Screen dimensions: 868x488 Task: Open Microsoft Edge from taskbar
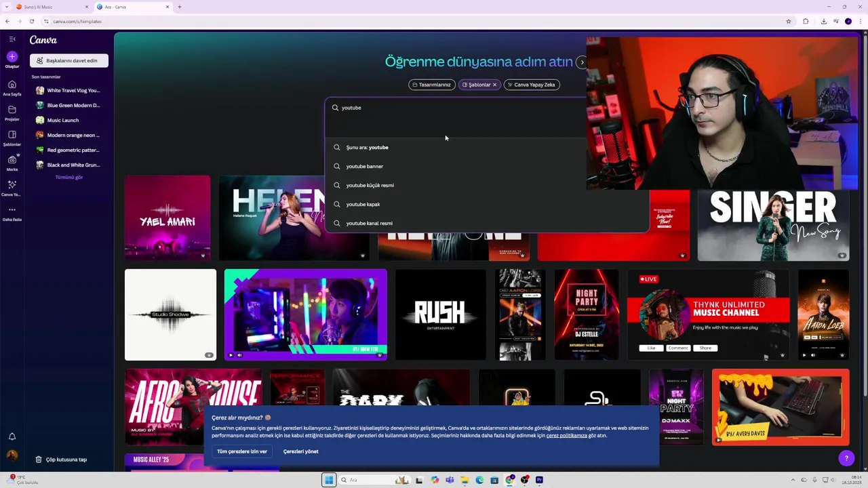479,480
